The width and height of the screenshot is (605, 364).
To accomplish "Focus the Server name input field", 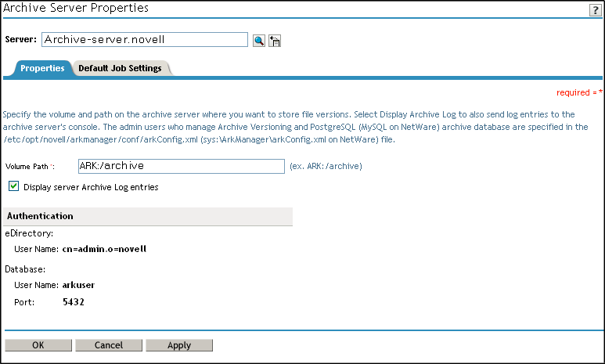I will 144,39.
